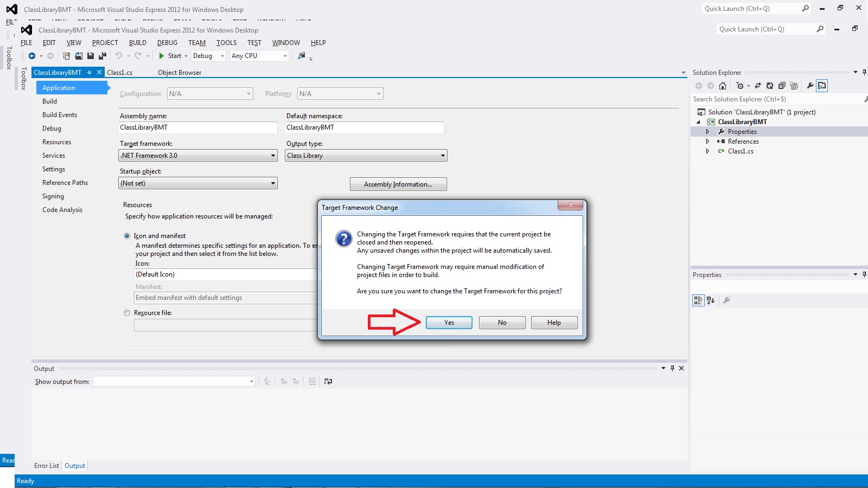Click the Property Pages wrench icon in Properties panel
868x488 pixels.
(x=727, y=300)
